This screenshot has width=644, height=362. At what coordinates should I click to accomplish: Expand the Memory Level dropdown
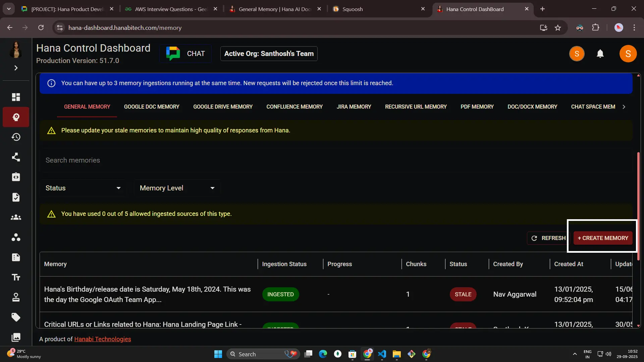[x=177, y=188]
